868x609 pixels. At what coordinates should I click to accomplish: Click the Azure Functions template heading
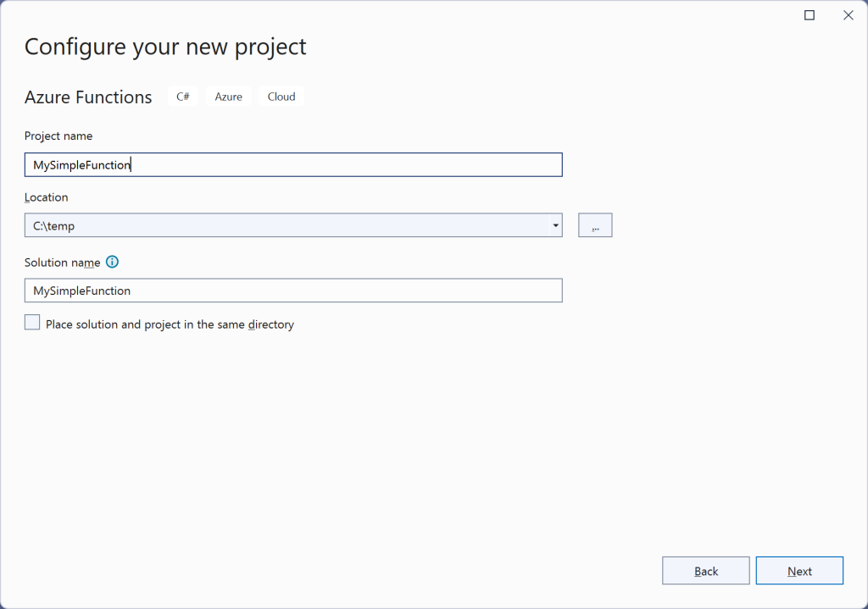click(88, 97)
